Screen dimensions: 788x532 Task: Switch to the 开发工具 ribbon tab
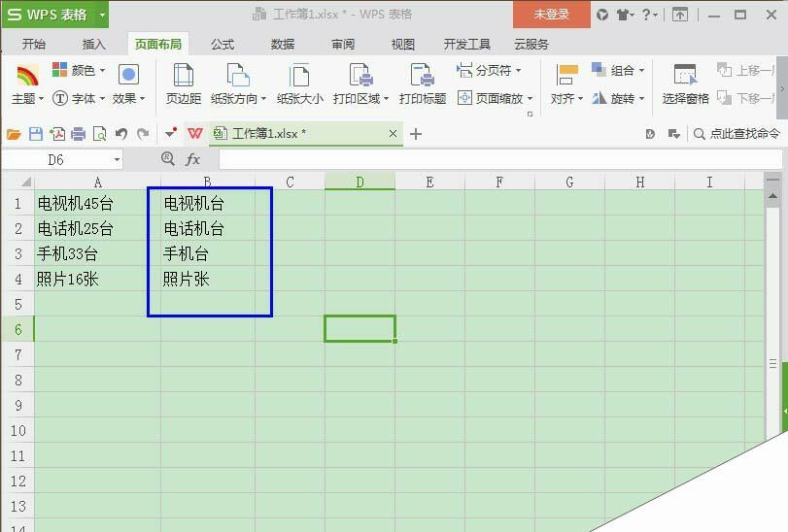click(466, 44)
